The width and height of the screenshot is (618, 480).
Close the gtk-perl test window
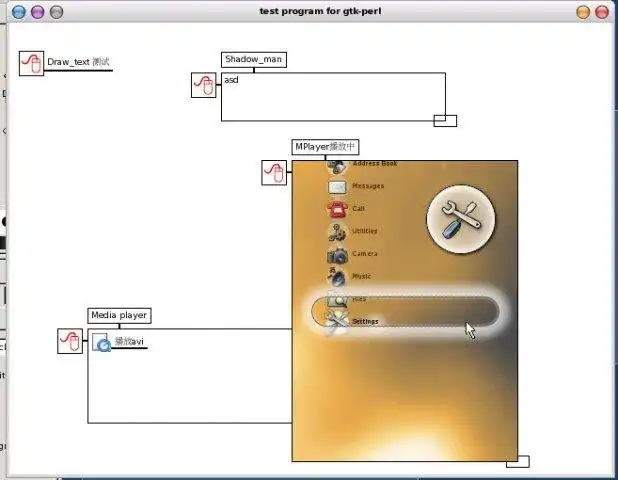602,12
